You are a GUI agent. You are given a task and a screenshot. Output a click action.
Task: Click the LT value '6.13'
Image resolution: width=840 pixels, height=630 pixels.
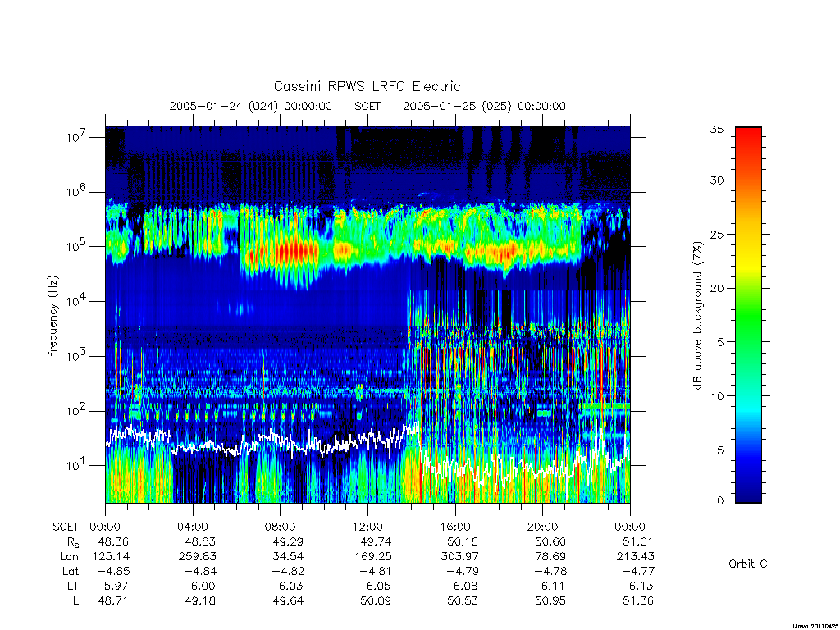coord(641,586)
